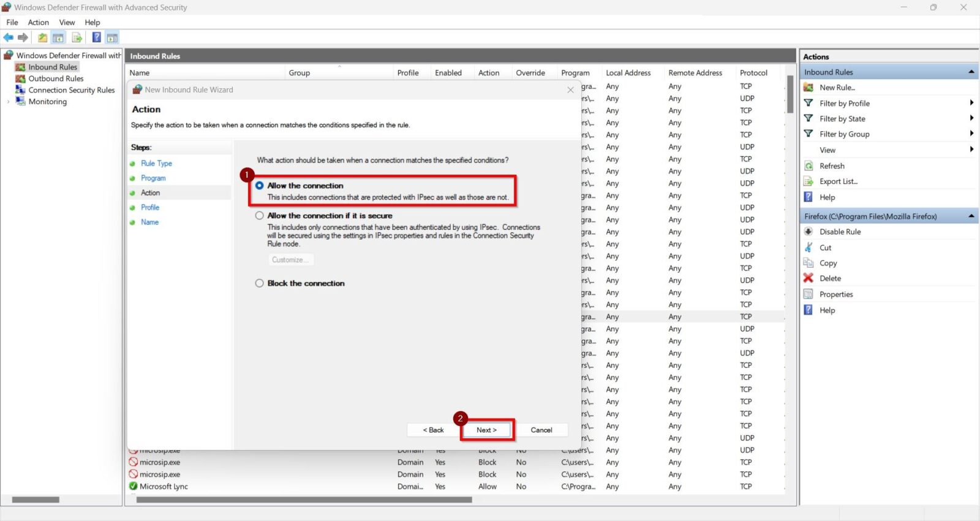Expand the Monitoring tree node

click(x=8, y=102)
